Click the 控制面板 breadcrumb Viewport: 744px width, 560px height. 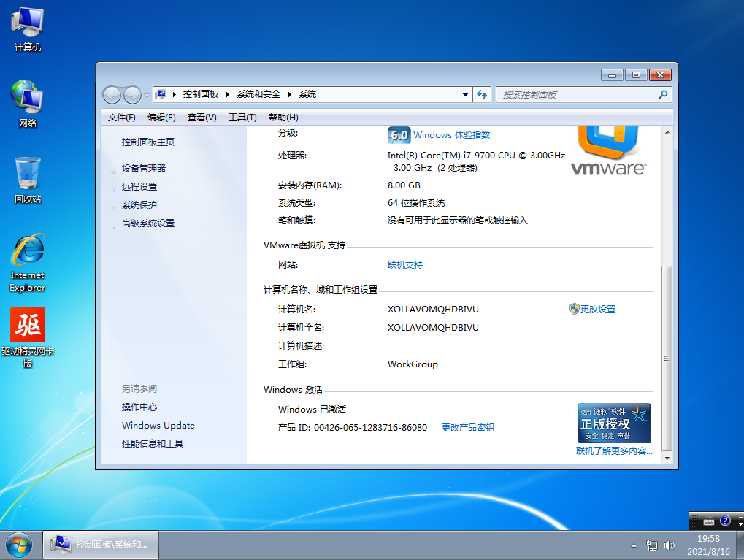point(201,94)
